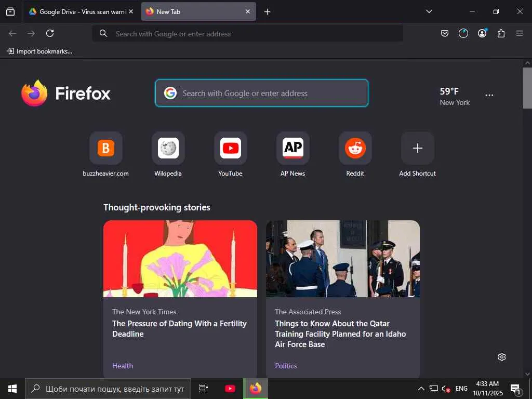Click Import bookmarks link

tap(39, 51)
